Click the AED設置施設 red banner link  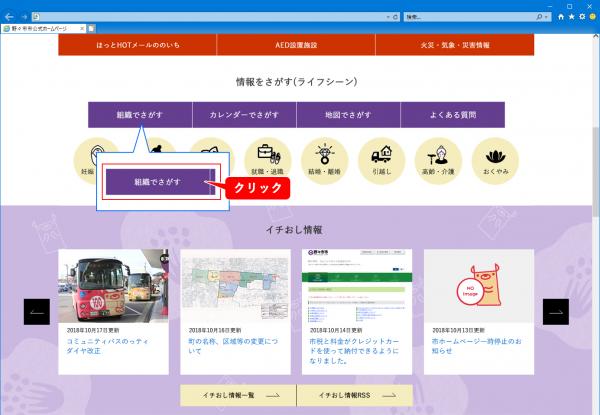[296, 45]
